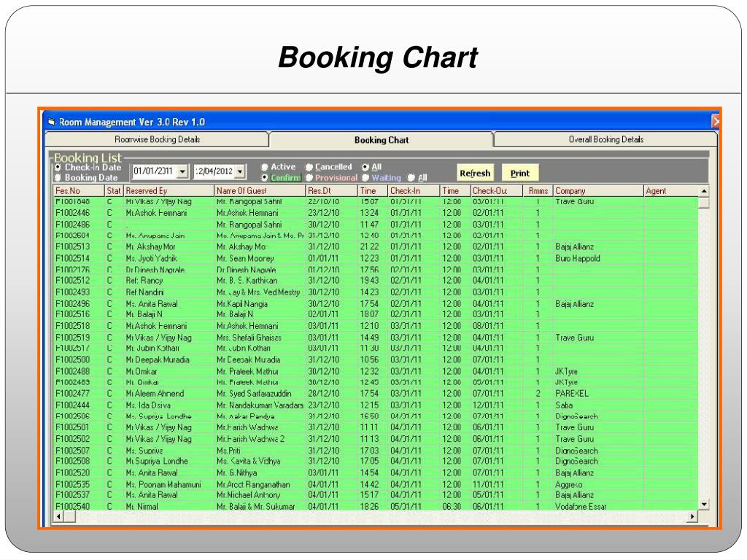Click the horizontal scrollbar left arrow
747x560 pixels.
point(59,516)
